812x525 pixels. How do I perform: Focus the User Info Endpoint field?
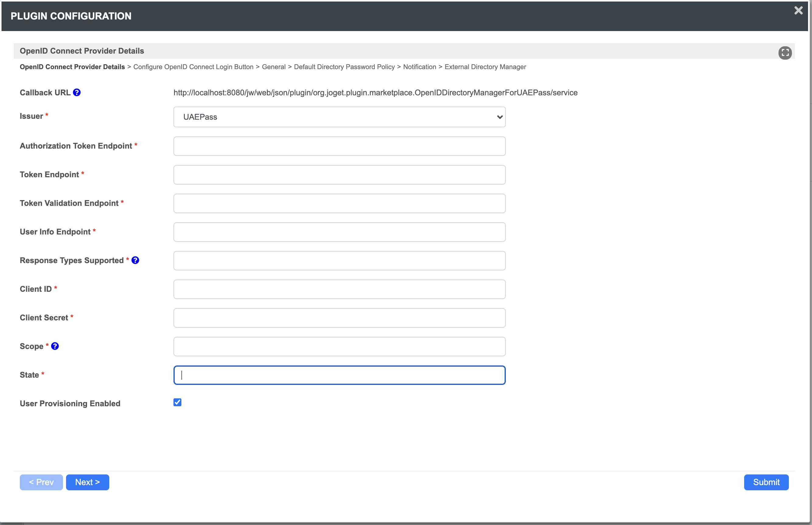(339, 232)
